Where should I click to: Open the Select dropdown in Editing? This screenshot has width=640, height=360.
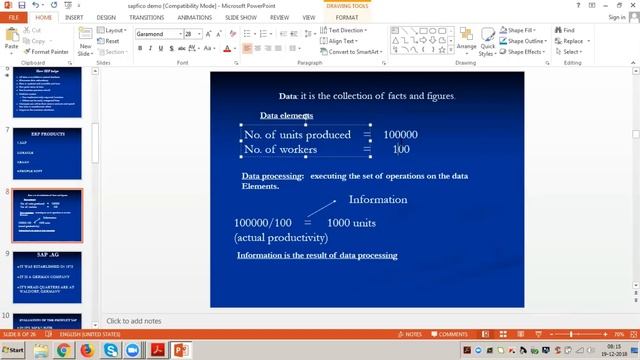pos(569,52)
